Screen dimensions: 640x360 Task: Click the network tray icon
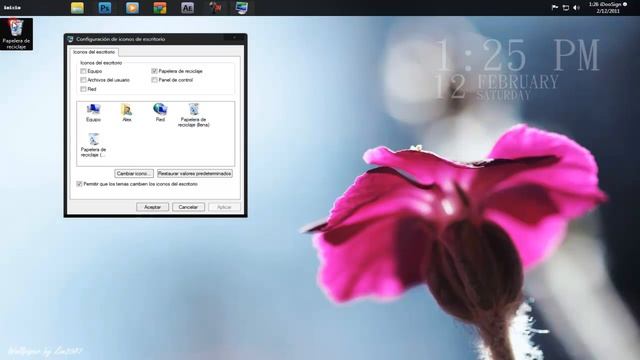[x=566, y=7]
